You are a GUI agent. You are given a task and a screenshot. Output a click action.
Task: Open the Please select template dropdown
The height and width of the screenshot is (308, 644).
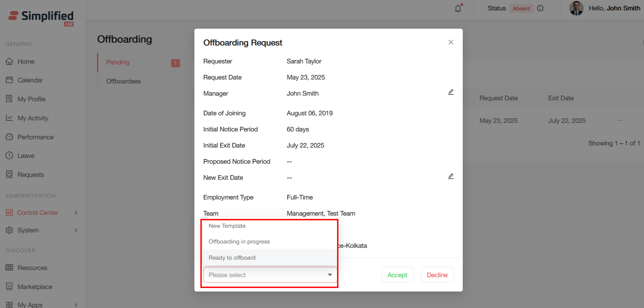[x=270, y=275]
